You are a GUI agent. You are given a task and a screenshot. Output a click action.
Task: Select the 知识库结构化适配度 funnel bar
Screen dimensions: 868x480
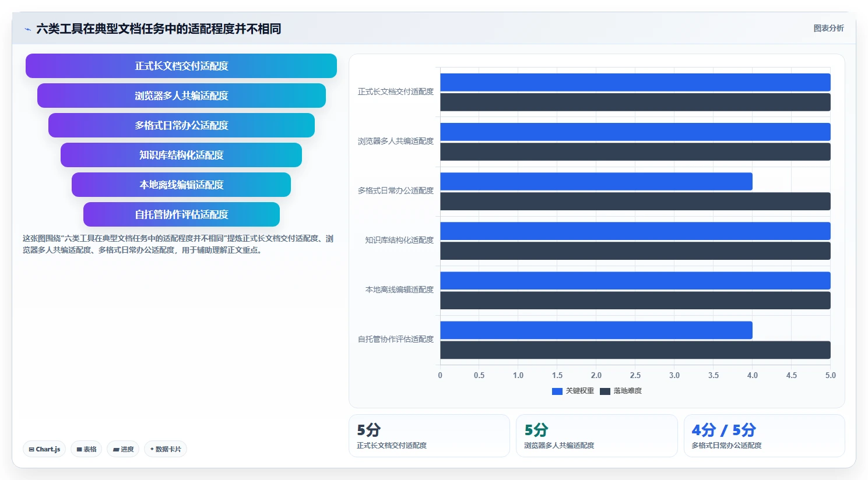[x=181, y=155]
